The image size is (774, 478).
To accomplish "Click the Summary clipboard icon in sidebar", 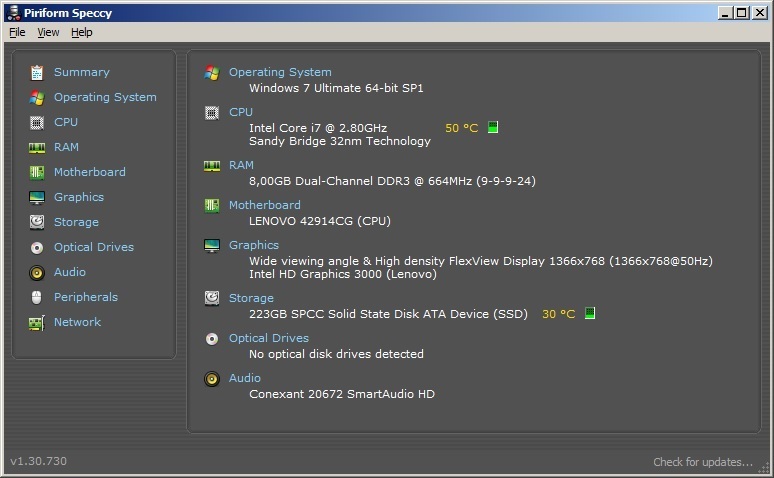I will click(x=37, y=73).
